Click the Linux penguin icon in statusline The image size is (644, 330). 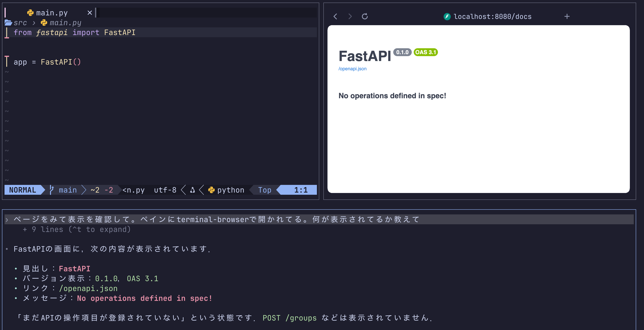(192, 190)
